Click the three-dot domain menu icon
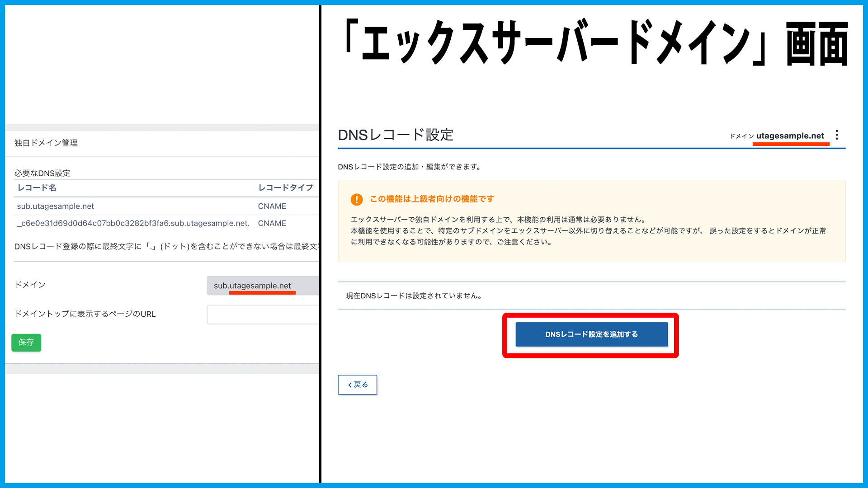 837,135
